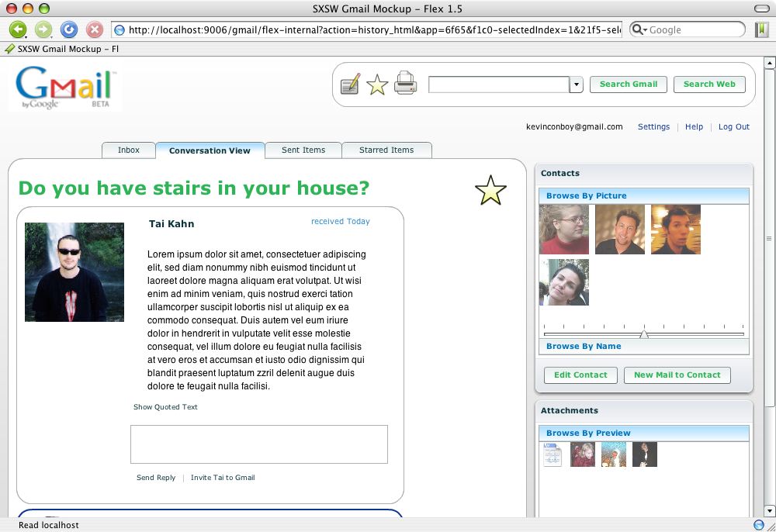
Task: Open the search field dropdown arrow
Action: coord(576,85)
